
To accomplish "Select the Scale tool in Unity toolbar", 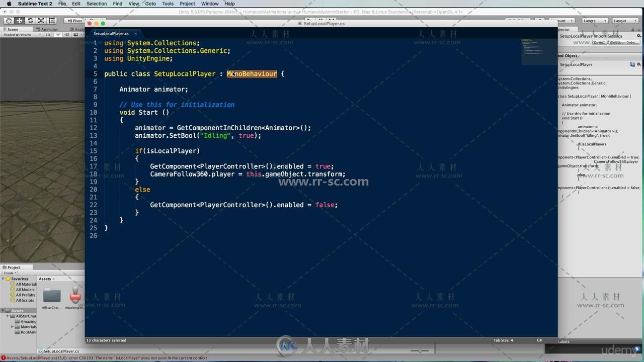I will 41,21.
